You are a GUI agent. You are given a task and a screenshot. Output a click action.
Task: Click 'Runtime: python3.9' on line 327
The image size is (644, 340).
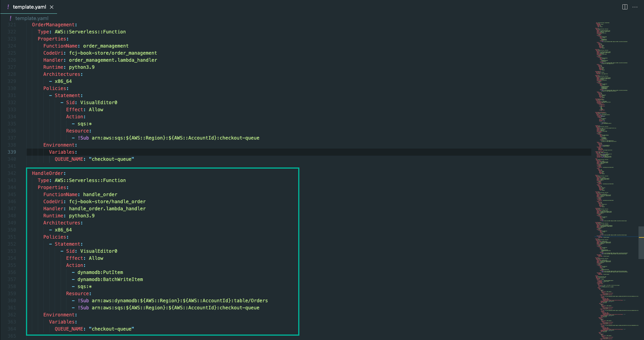(69, 67)
